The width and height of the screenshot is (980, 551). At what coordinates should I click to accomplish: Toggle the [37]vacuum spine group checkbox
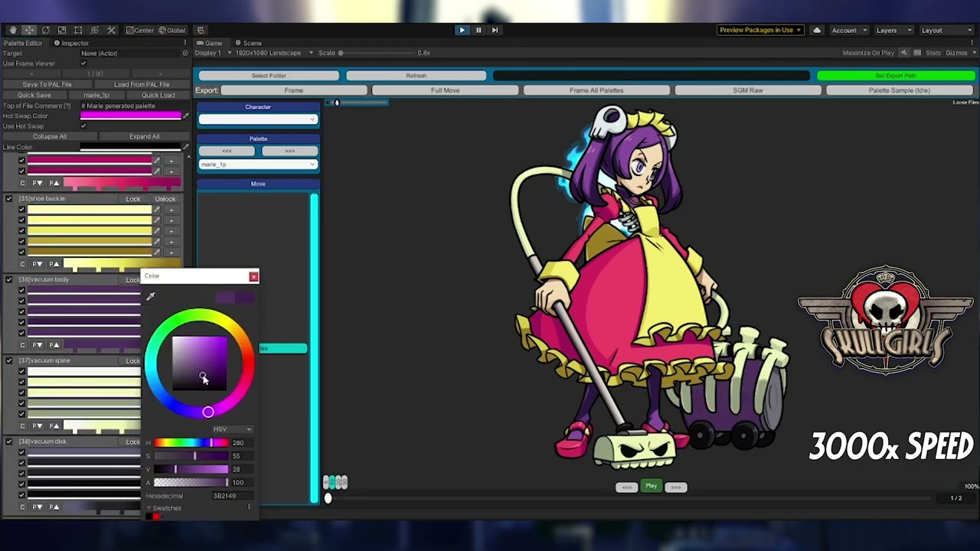9,360
